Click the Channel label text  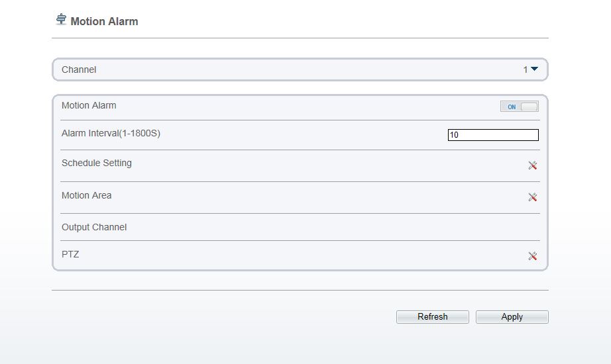[x=79, y=69]
